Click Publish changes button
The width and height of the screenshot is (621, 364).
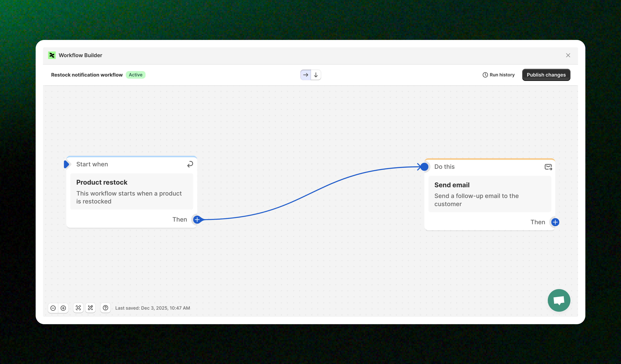pos(546,75)
